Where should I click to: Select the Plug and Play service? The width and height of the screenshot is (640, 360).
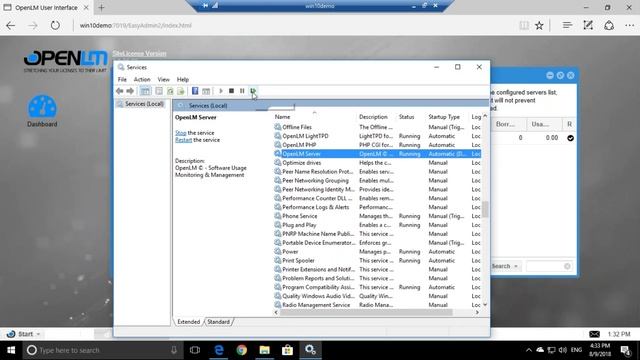(377, 225)
